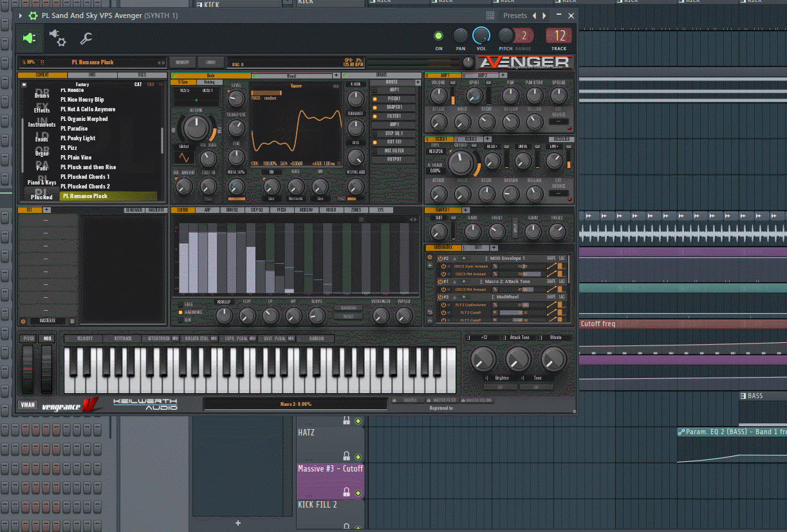Viewport: 787px width, 532px height.
Task: Add an FX slot with plus beside FX1
Action: tap(46, 210)
